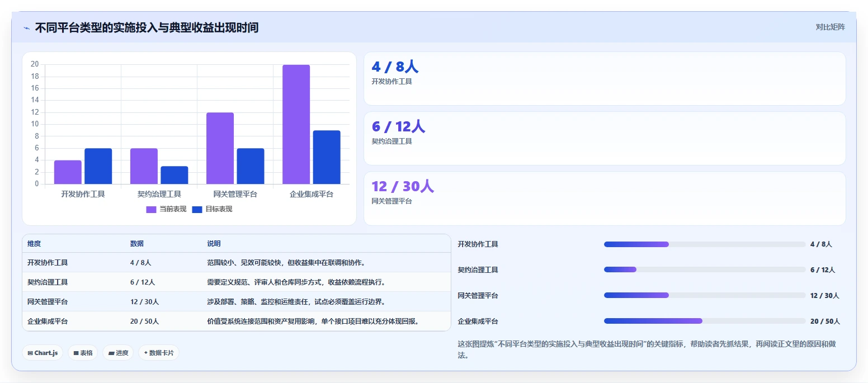Open the 12 / 30人 data card

point(605,198)
